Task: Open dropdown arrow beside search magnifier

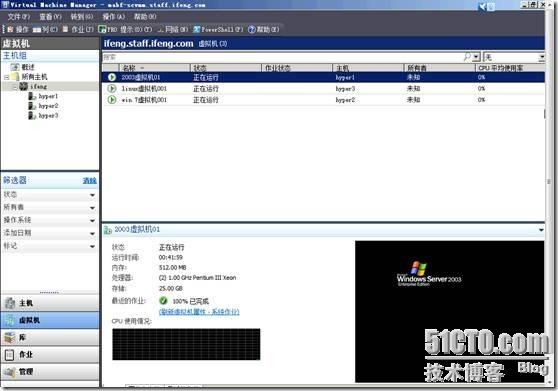Action: click(477, 57)
